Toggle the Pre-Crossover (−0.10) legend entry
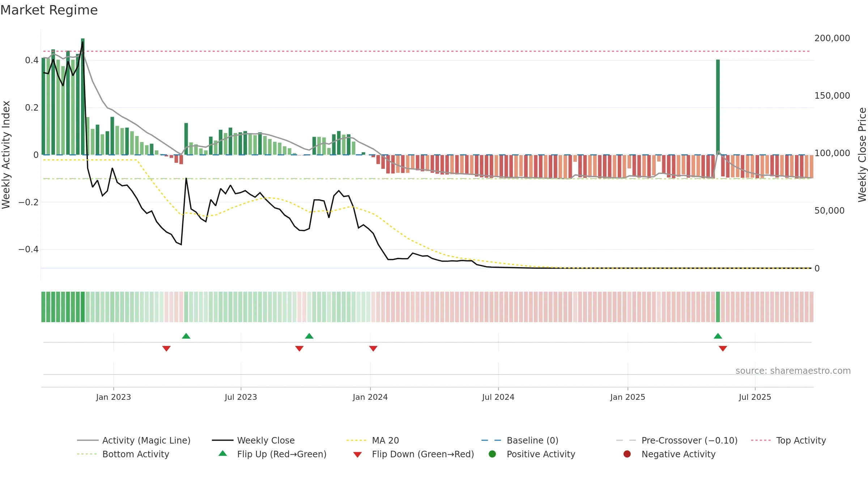 pos(677,440)
